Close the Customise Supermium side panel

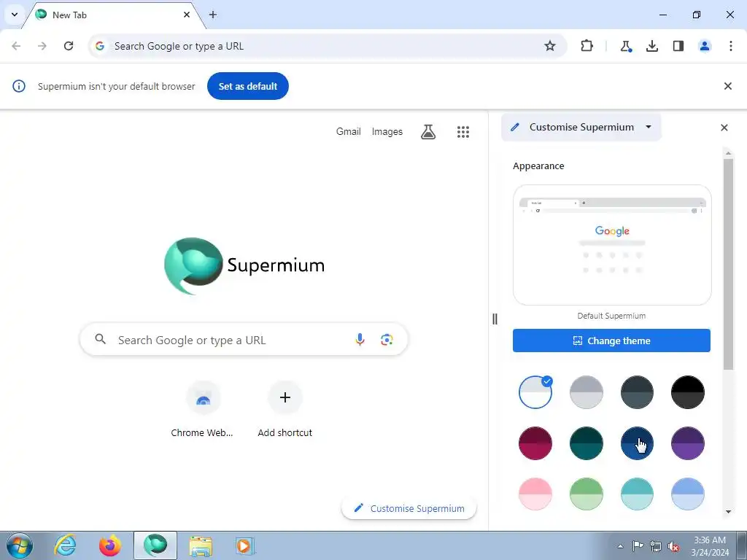pos(724,128)
